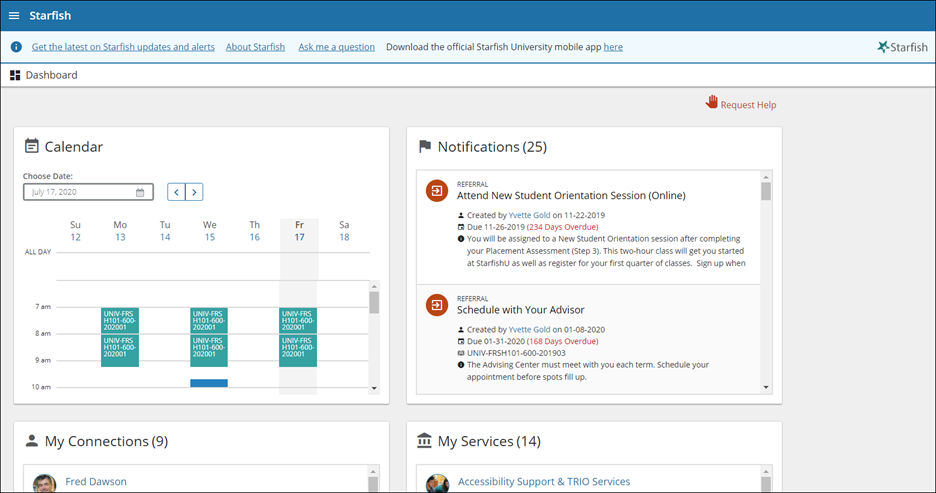This screenshot has width=936, height=493.
Task: Open Fred Dawson's profile photo
Action: (45, 483)
